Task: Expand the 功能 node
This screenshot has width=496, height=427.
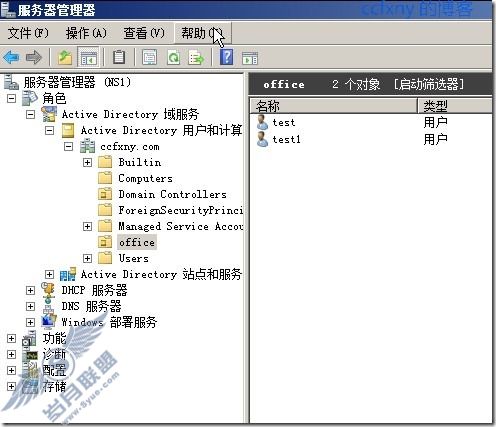Action: coord(11,338)
